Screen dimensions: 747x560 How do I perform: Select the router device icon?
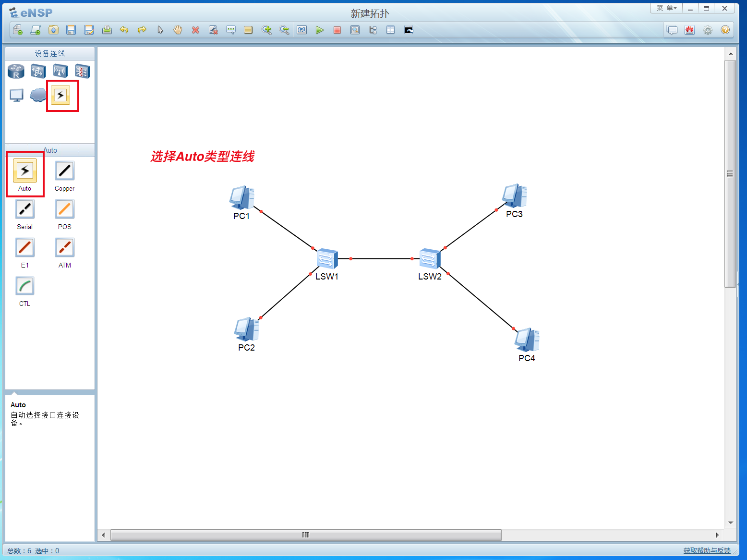pos(16,71)
